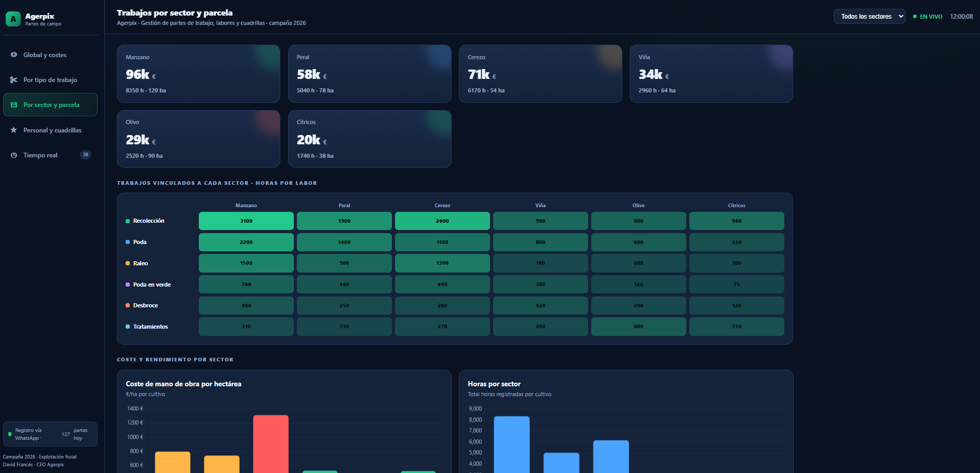Screen dimensions: 980x473
Task: Click Raleo Cerezo cell 1300
Action: (x=442, y=263)
